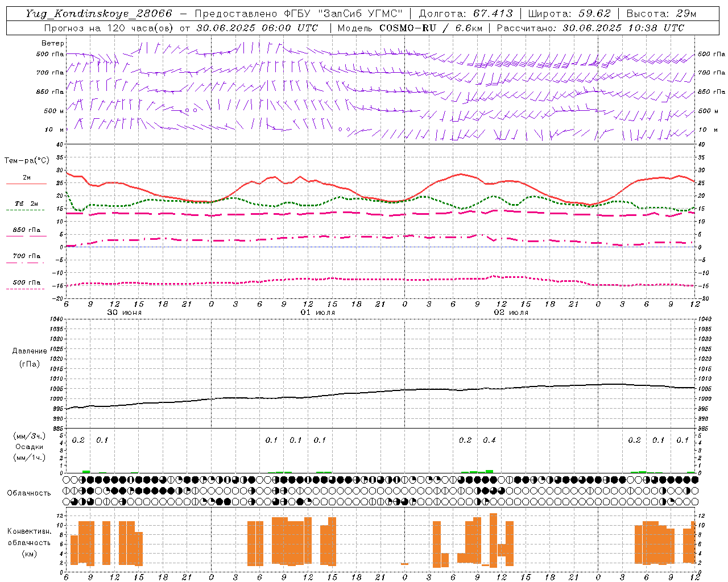
Task: Click the (мм/3ч.) precipitation unit label
Action: 30,436
